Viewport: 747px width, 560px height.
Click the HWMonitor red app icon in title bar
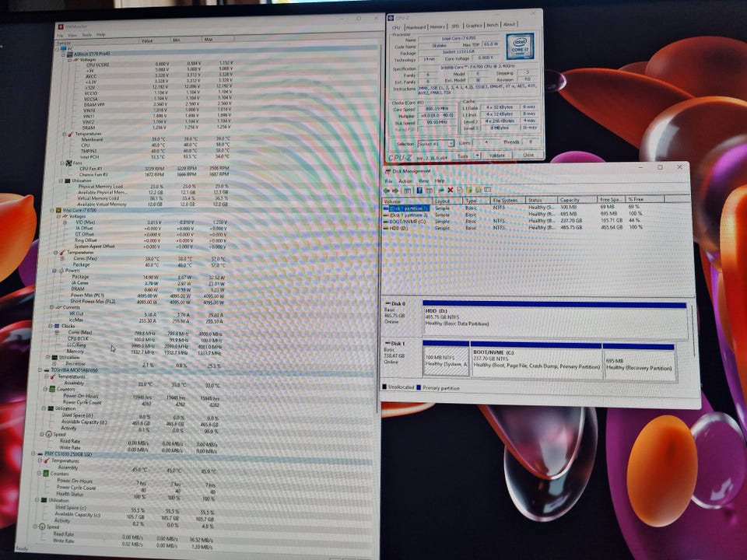coord(60,26)
